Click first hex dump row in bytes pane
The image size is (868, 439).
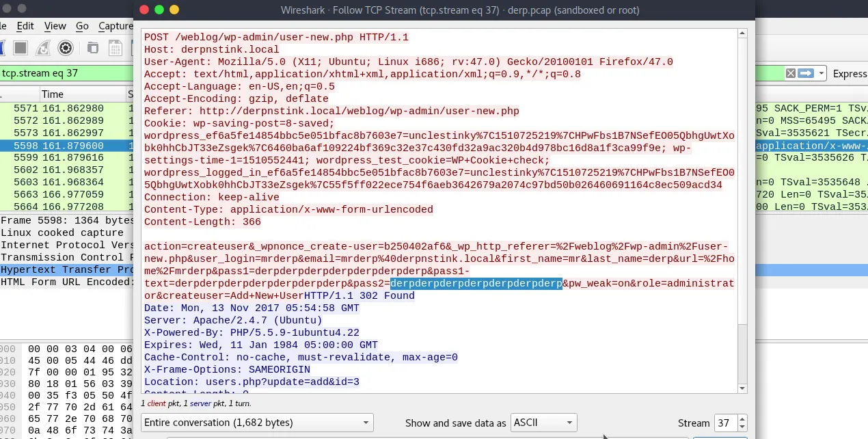(x=67, y=348)
